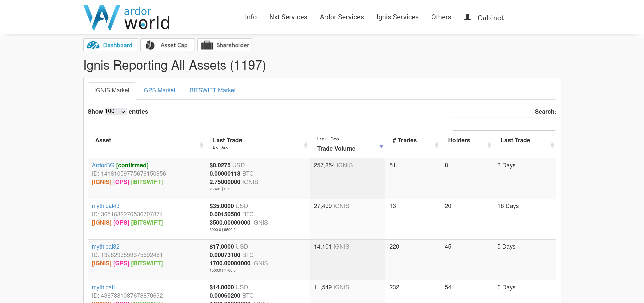This screenshot has height=303, width=644.
Task: Click the Ignis Reporting All Assets heading
Action: point(174,65)
